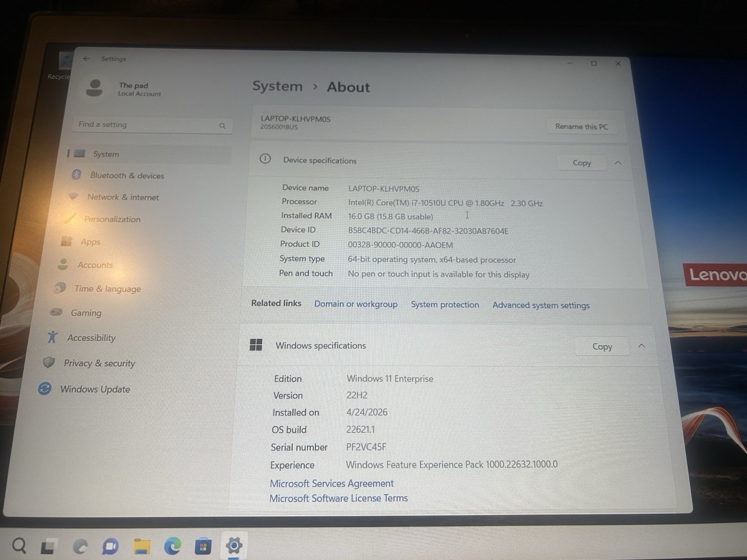Open Microsoft Services Agreement link
Image resolution: width=747 pixels, height=560 pixels.
tap(332, 483)
